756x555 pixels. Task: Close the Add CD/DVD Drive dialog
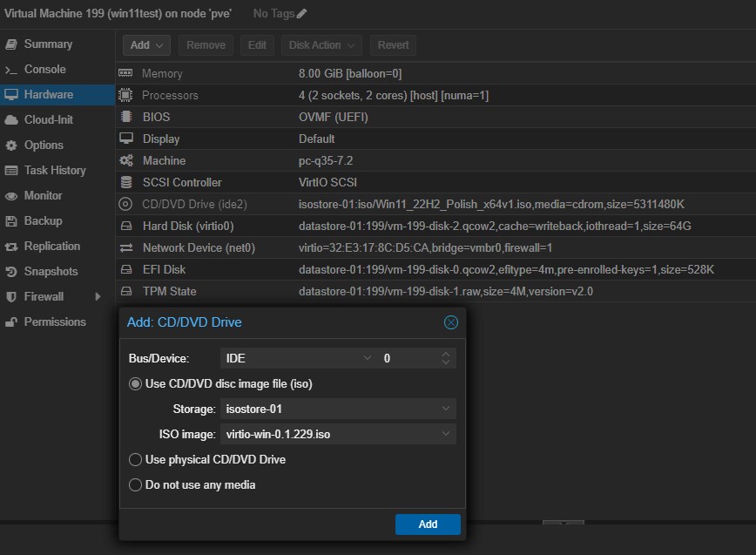(450, 322)
